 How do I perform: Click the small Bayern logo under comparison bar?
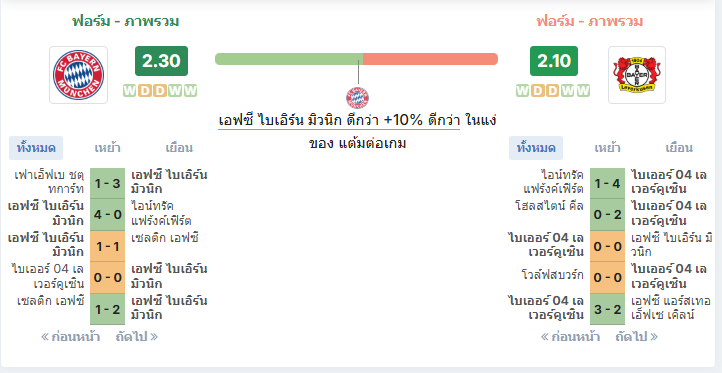pyautogui.click(x=357, y=98)
